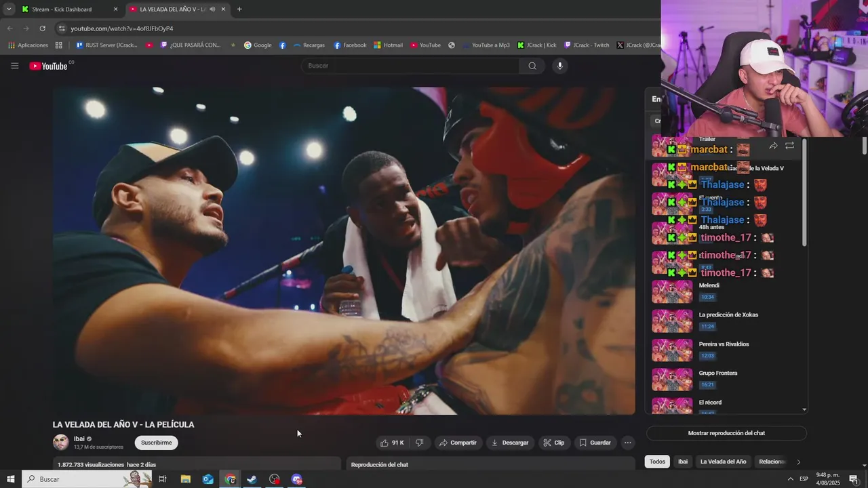Click the share arrow on Trailer chapter
This screenshot has height=488, width=868.
pyautogui.click(x=773, y=146)
